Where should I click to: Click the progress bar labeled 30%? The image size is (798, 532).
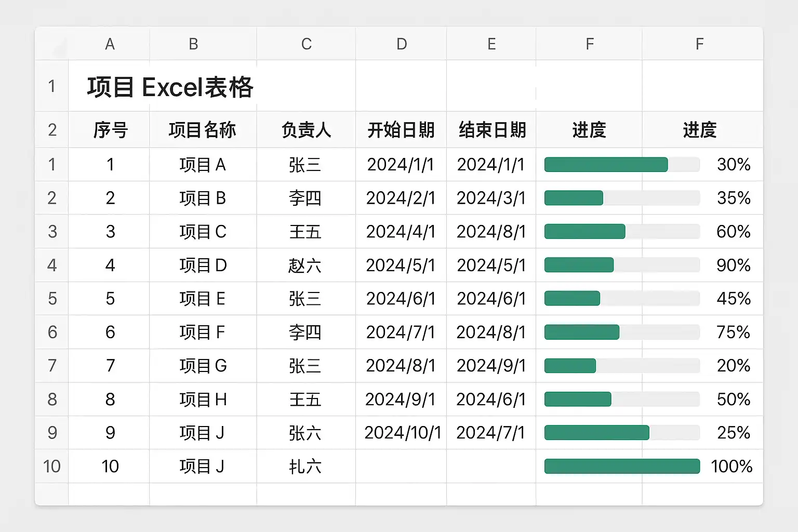pos(622,165)
